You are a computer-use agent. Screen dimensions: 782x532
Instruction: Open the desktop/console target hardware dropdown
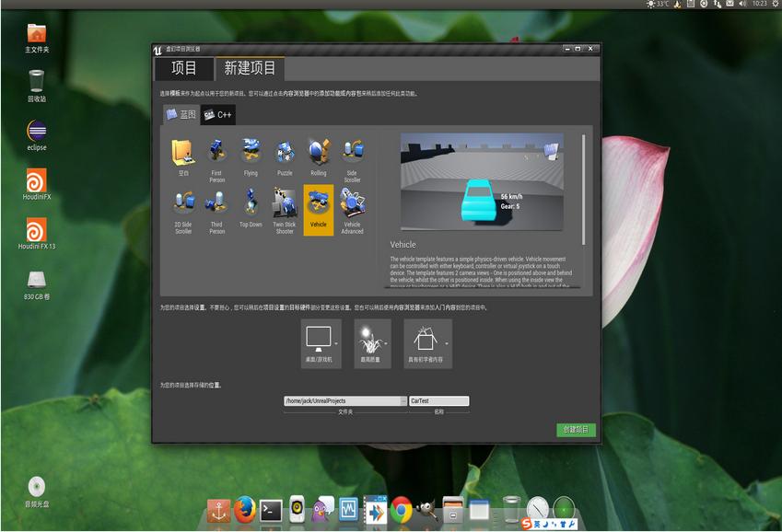[x=321, y=343]
